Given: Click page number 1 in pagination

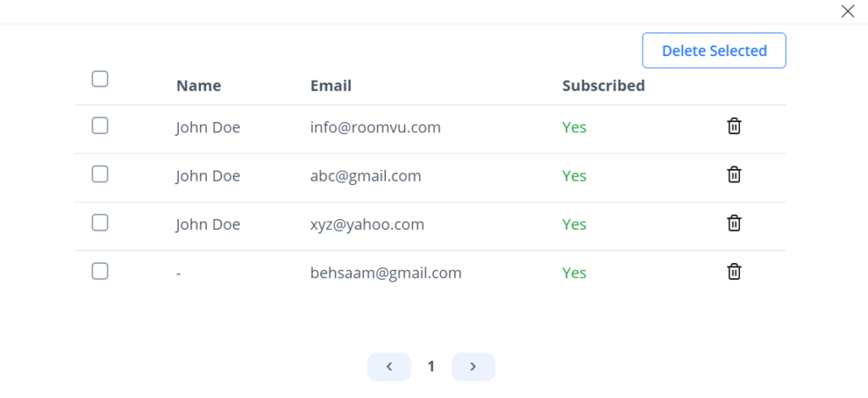Looking at the screenshot, I should [431, 367].
